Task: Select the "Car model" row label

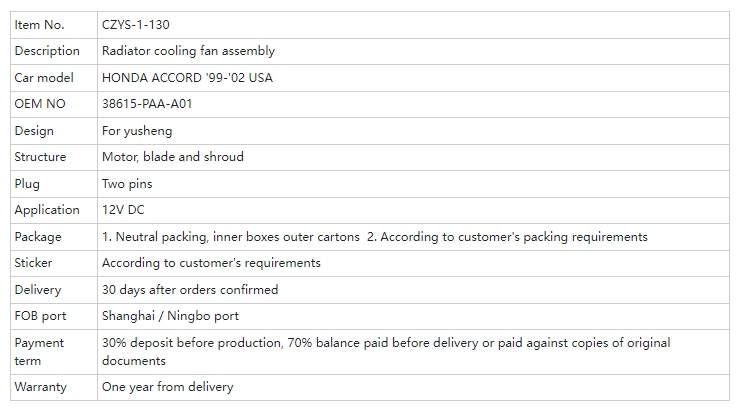Action: (45, 77)
